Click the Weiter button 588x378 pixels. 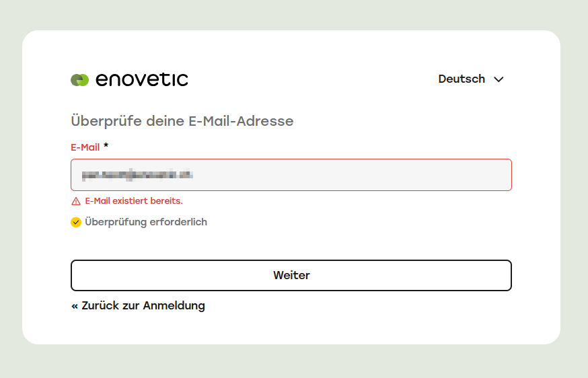pyautogui.click(x=291, y=275)
